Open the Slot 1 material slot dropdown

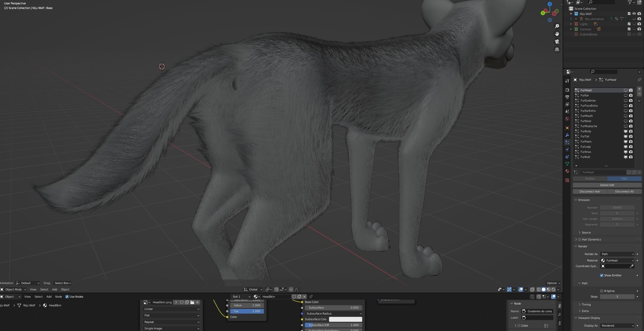tap(241, 297)
